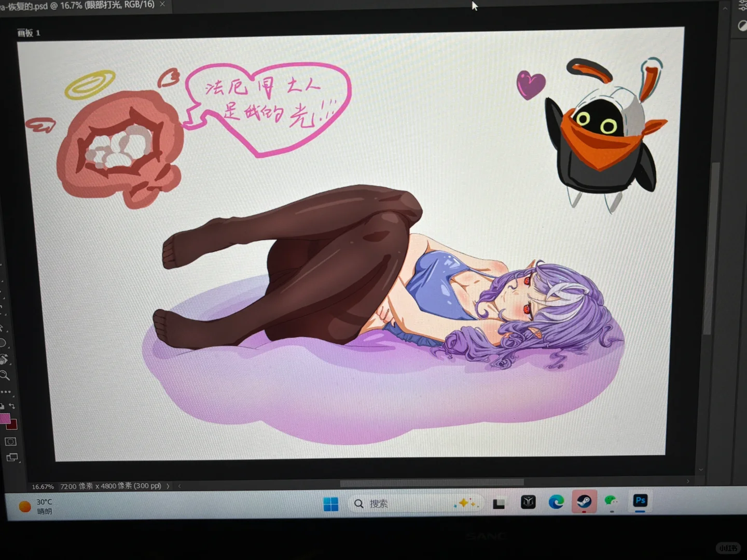The width and height of the screenshot is (747, 560).
Task: Open the Edit Toolbar three-dots menu
Action: [6, 392]
